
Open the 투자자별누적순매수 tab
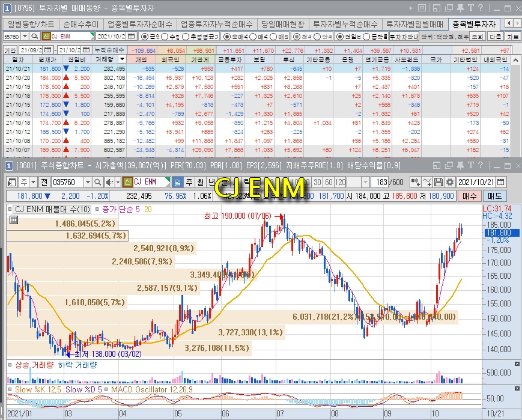pyautogui.click(x=345, y=24)
